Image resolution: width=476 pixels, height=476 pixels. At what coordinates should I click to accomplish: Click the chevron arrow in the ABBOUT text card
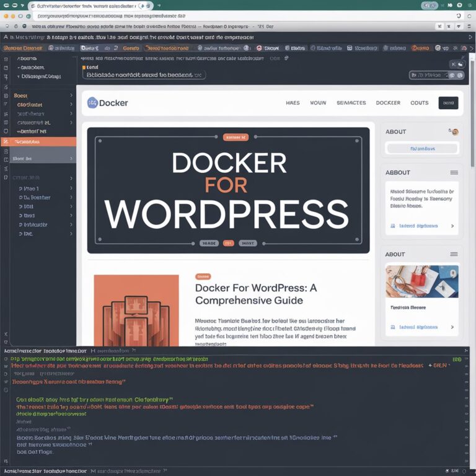click(452, 226)
